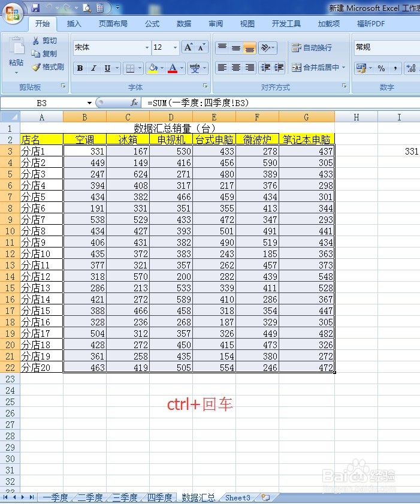Screen dimensions: 420x504
Task: Select all cells with corner button
Action: (10, 117)
